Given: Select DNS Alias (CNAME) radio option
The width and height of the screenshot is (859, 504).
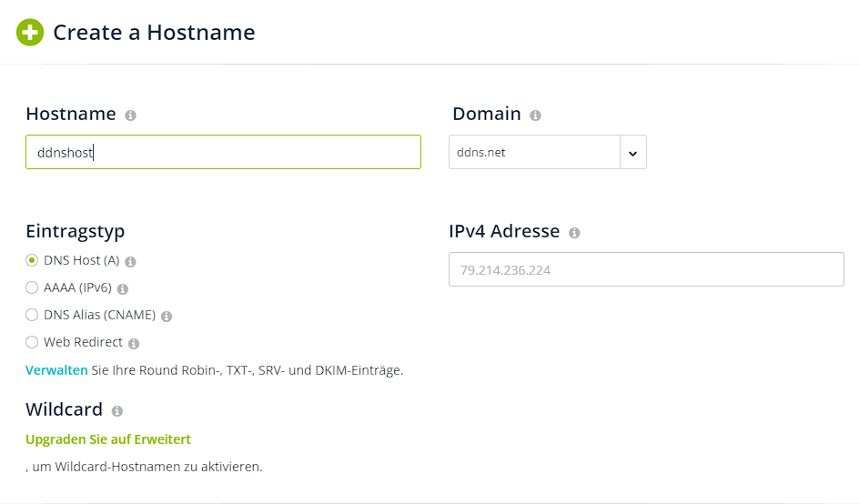Looking at the screenshot, I should (x=32, y=316).
